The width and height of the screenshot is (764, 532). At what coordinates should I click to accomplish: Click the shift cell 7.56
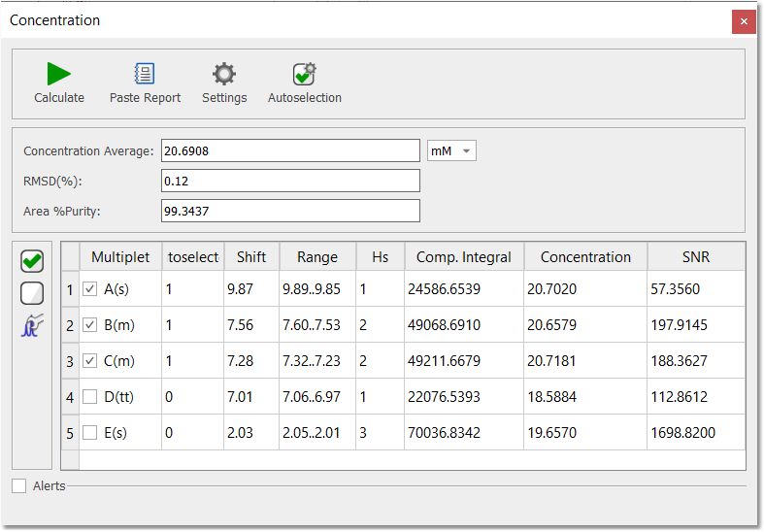coord(251,325)
